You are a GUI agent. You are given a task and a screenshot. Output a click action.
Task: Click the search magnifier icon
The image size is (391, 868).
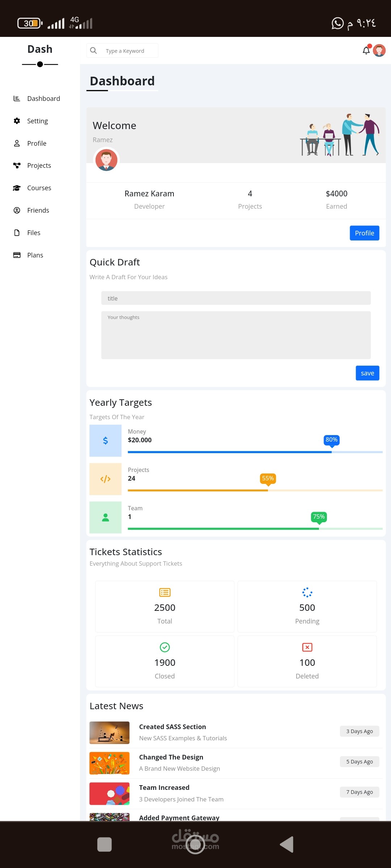[93, 51]
